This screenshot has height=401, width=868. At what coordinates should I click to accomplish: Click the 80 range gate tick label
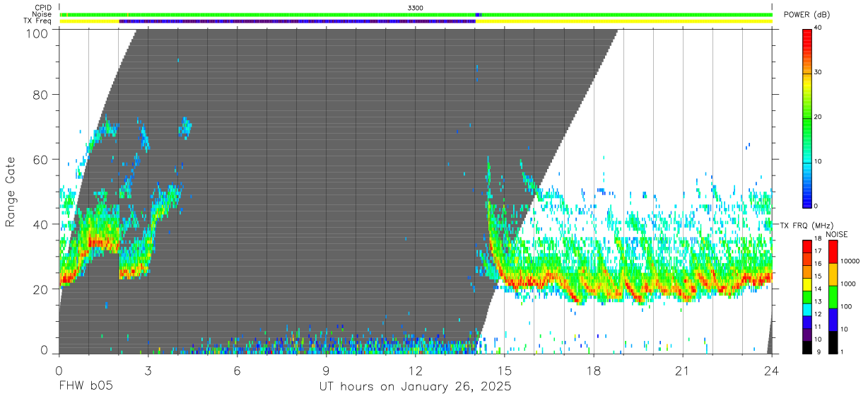tap(41, 95)
